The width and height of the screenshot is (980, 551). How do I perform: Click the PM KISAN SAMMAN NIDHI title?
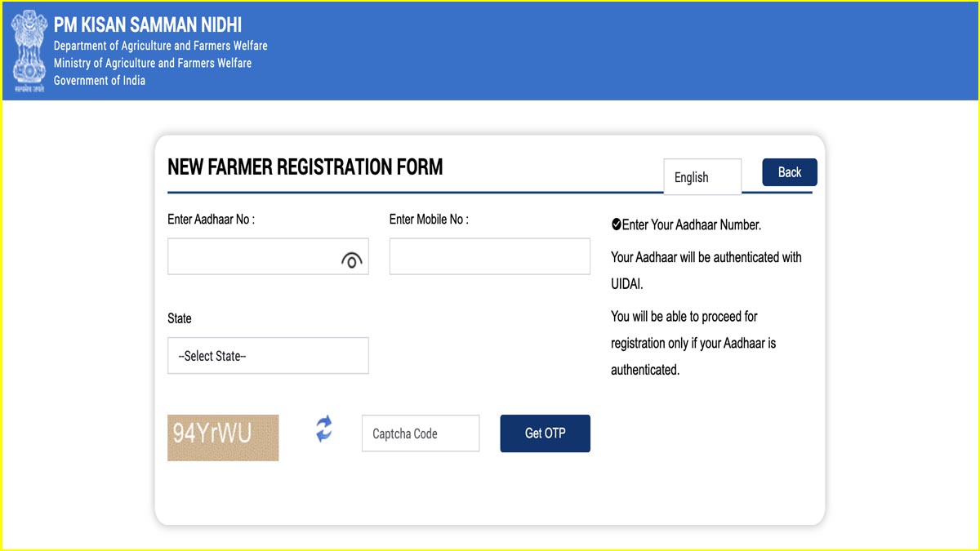[148, 24]
